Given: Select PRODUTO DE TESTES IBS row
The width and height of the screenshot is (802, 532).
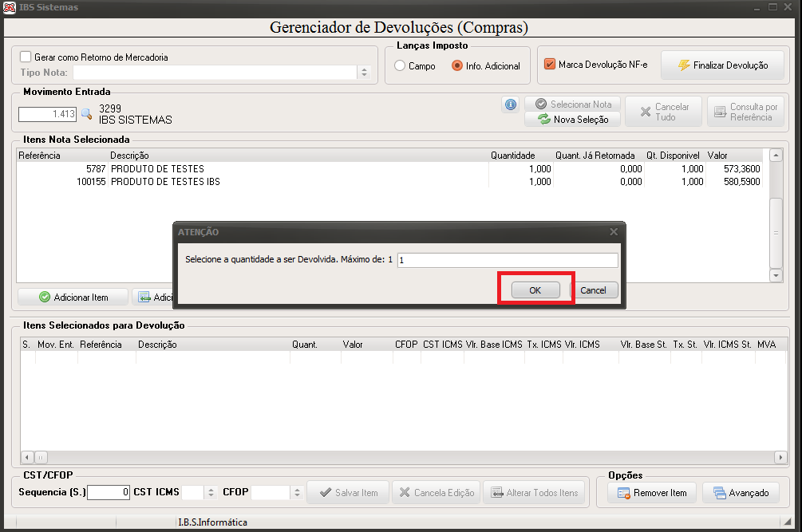Looking at the screenshot, I should coord(389,181).
